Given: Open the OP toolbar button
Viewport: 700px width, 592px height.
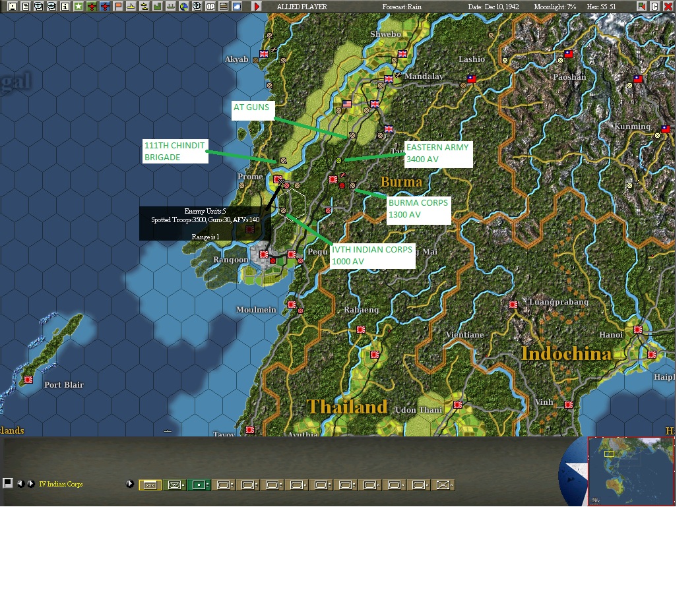Looking at the screenshot, I should (x=210, y=6).
